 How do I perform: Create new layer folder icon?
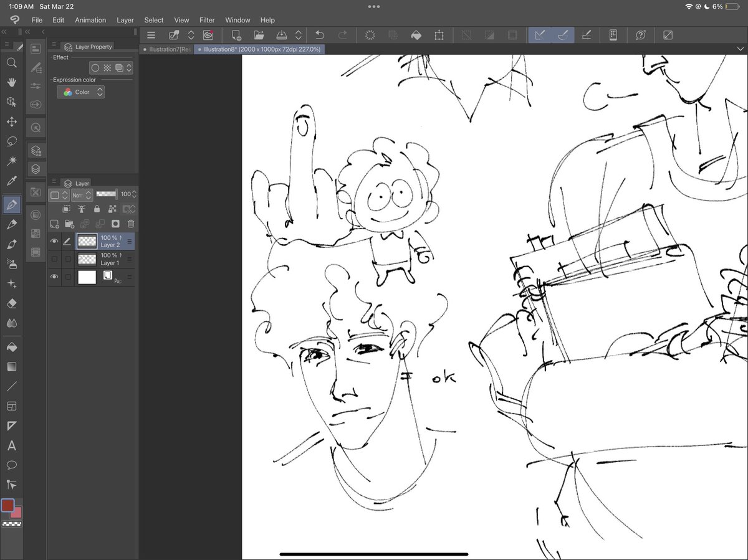pyautogui.click(x=69, y=224)
